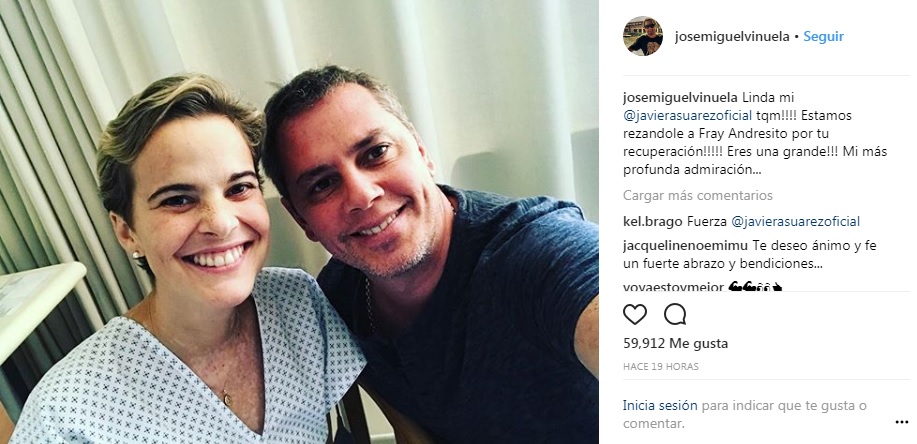Screen dimensions: 917x444
Task: Open the three-dots more options menu
Action: click(901, 422)
